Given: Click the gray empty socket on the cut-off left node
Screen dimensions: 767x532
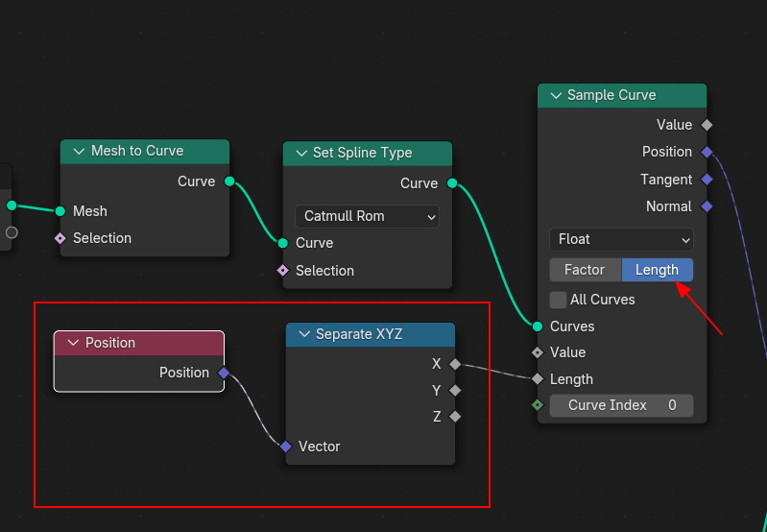Looking at the screenshot, I should [x=12, y=232].
